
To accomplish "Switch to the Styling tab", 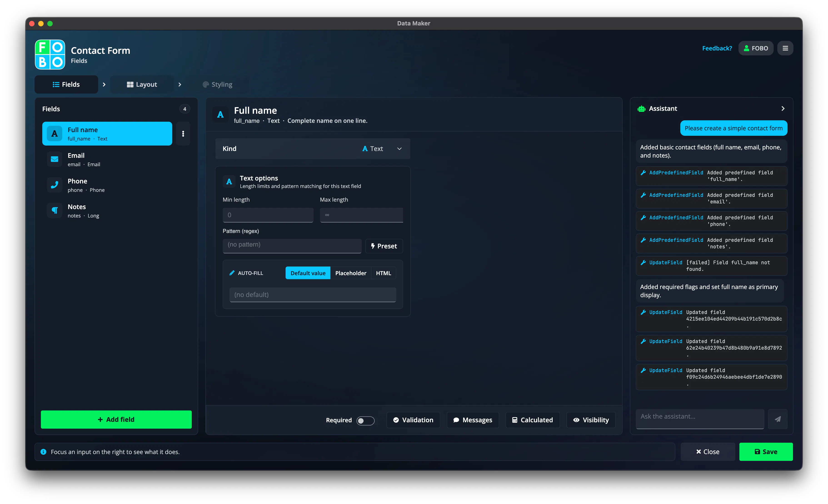I will click(217, 85).
